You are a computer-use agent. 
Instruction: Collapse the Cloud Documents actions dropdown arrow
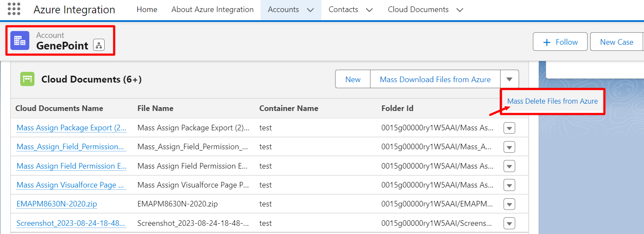click(x=510, y=79)
